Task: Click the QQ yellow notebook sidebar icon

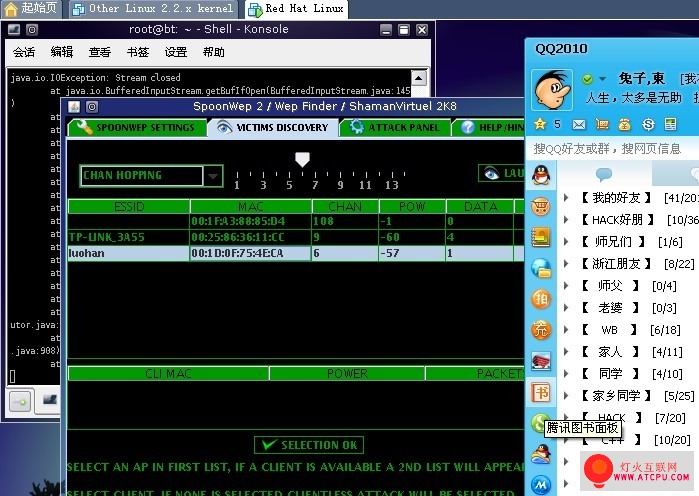Action: (541, 237)
